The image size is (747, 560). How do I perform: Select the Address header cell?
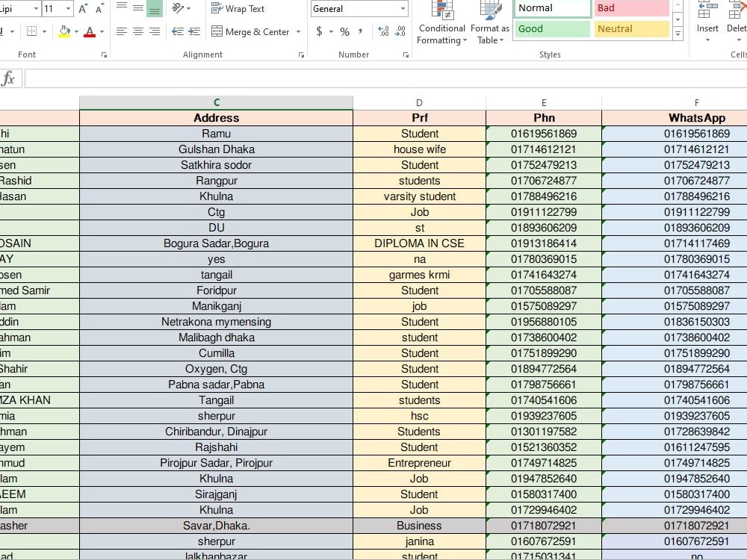coord(217,118)
